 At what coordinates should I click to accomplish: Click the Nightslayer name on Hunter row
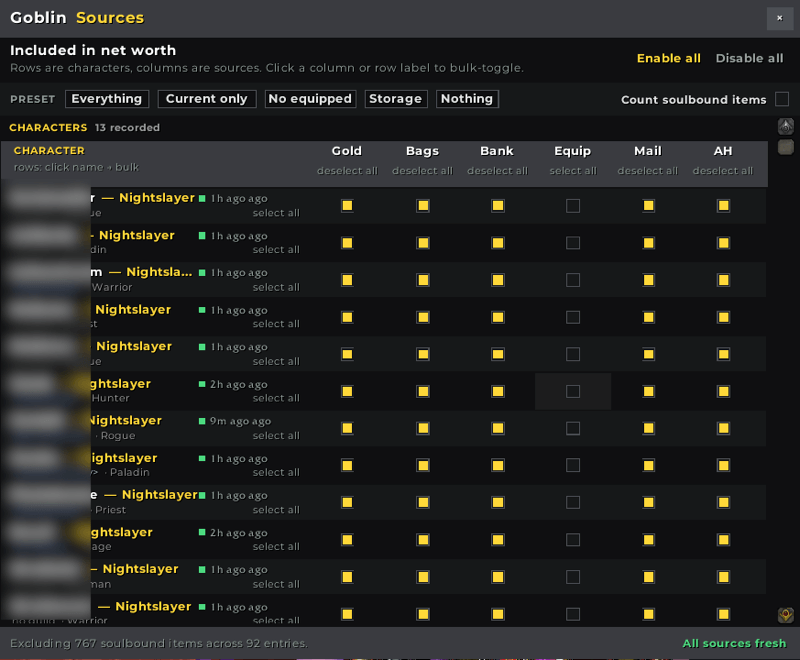pyautogui.click(x=120, y=384)
